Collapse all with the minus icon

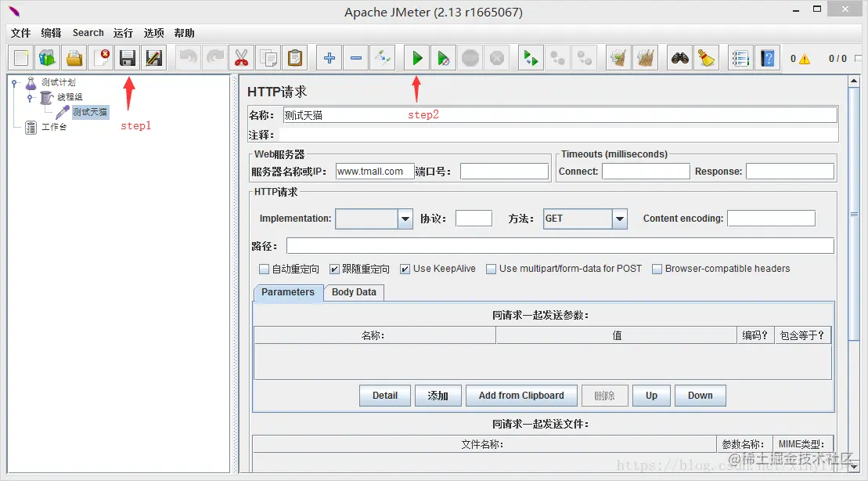tap(356, 58)
